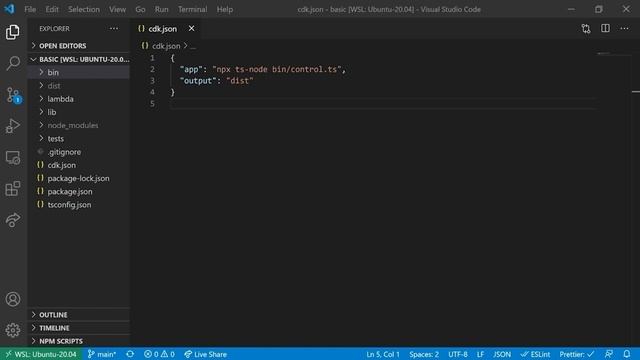Open the Explorer view in activity bar
Image resolution: width=640 pixels, height=360 pixels.
13,32
